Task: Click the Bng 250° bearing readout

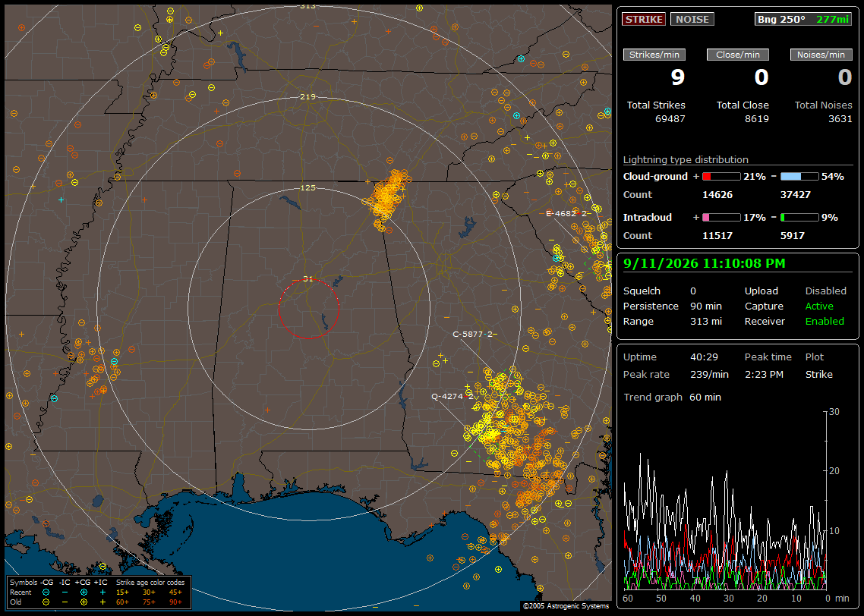Action: [781, 19]
